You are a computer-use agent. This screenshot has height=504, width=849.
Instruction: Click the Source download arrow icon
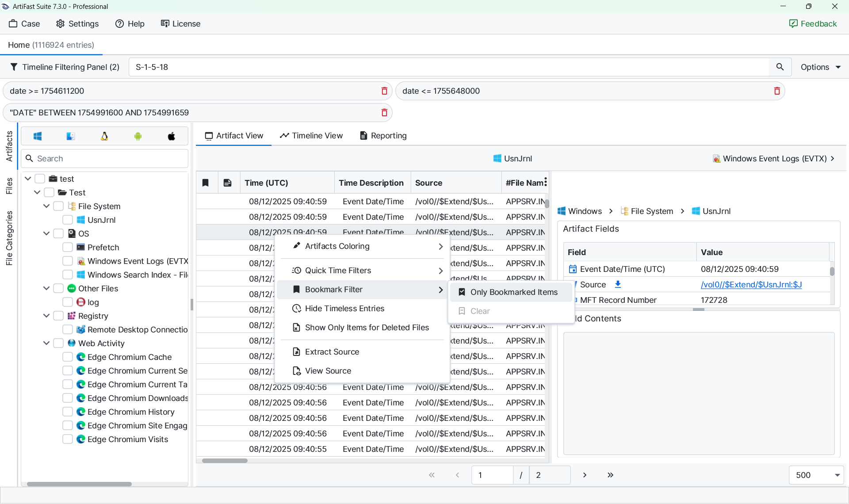point(618,284)
